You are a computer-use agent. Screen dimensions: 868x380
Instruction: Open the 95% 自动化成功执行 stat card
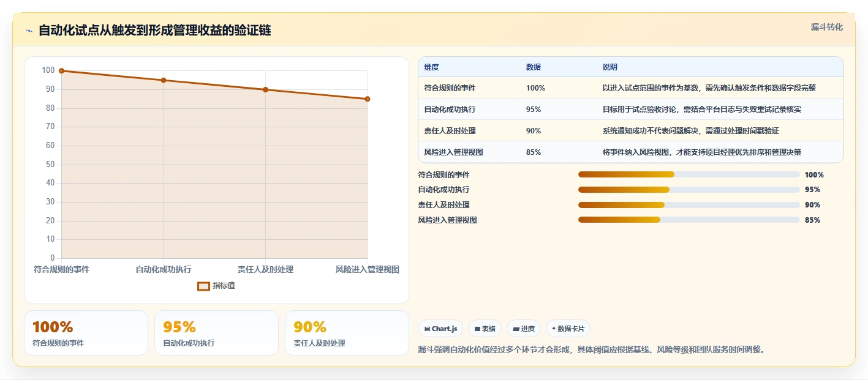pos(216,333)
